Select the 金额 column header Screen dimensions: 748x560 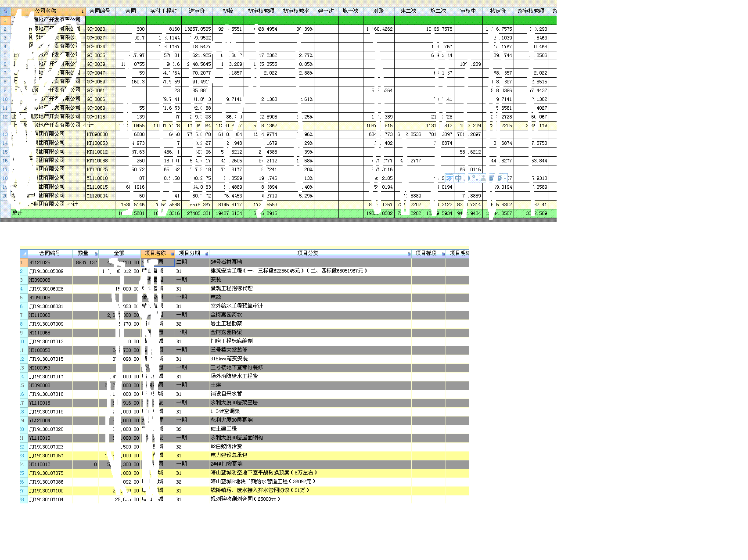pos(119,254)
